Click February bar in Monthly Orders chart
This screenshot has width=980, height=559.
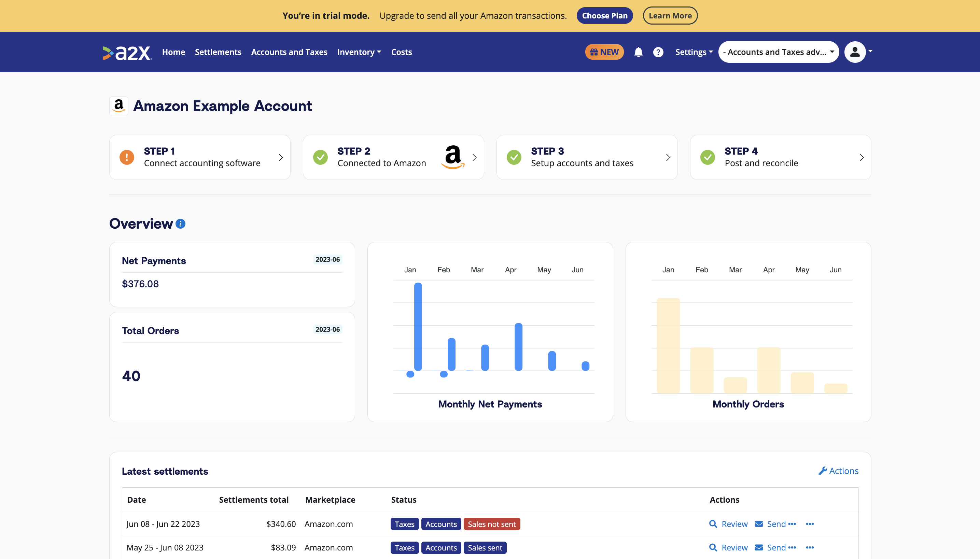point(701,371)
